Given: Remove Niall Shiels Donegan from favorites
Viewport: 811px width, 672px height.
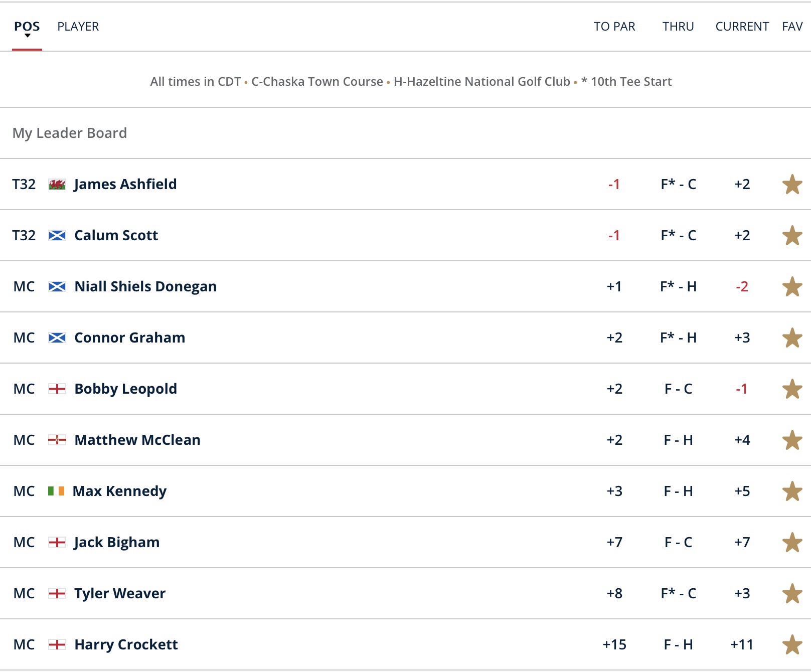Looking at the screenshot, I should [x=792, y=287].
